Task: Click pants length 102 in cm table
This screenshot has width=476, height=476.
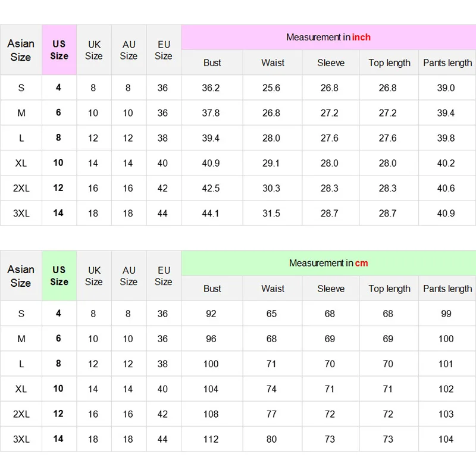Action: point(446,389)
